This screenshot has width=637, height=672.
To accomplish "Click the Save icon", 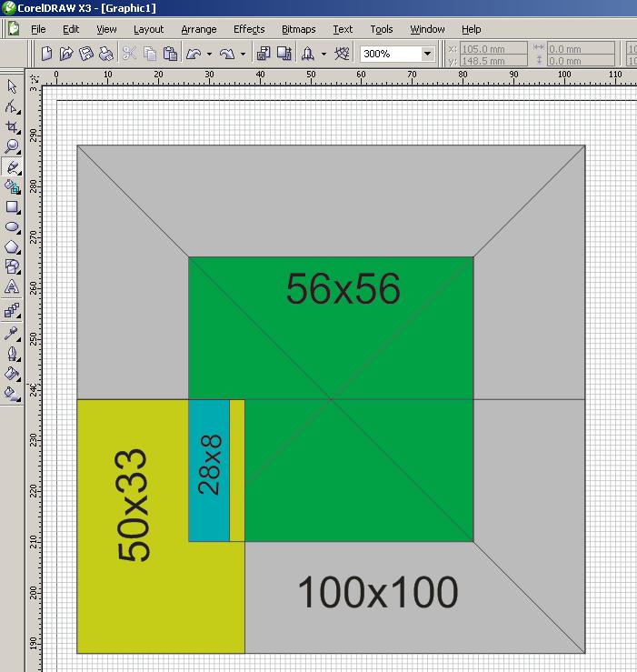I will point(86,54).
